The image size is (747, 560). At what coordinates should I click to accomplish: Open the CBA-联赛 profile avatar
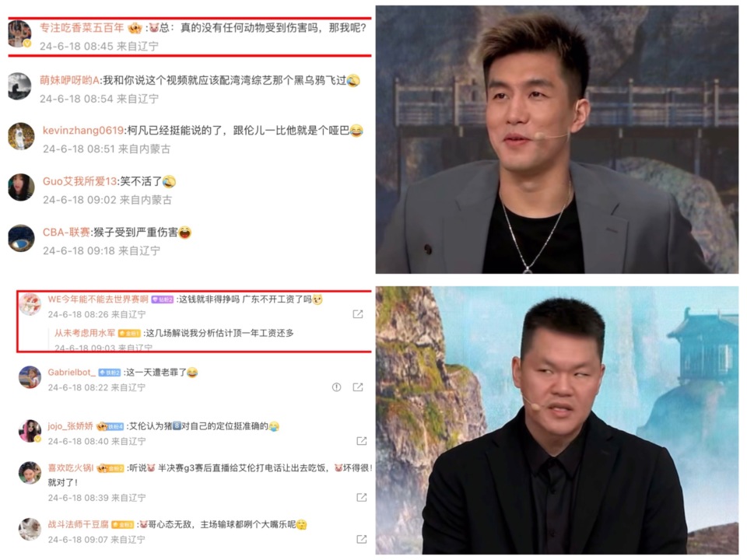tap(22, 238)
